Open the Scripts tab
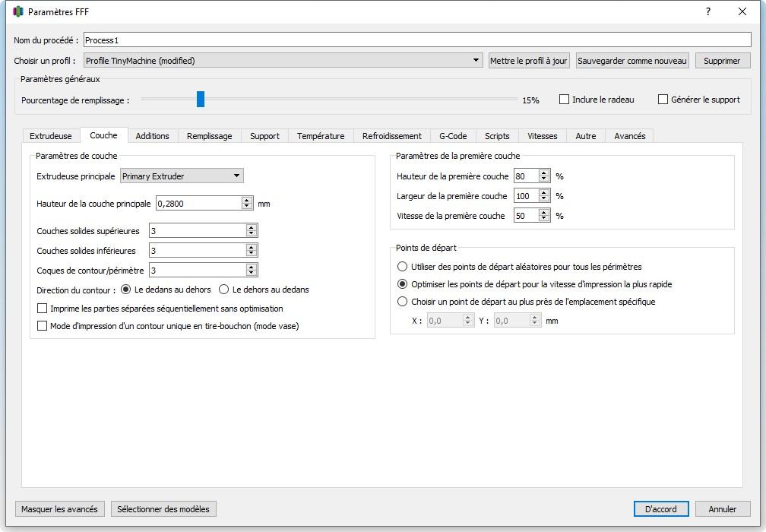 [x=497, y=136]
